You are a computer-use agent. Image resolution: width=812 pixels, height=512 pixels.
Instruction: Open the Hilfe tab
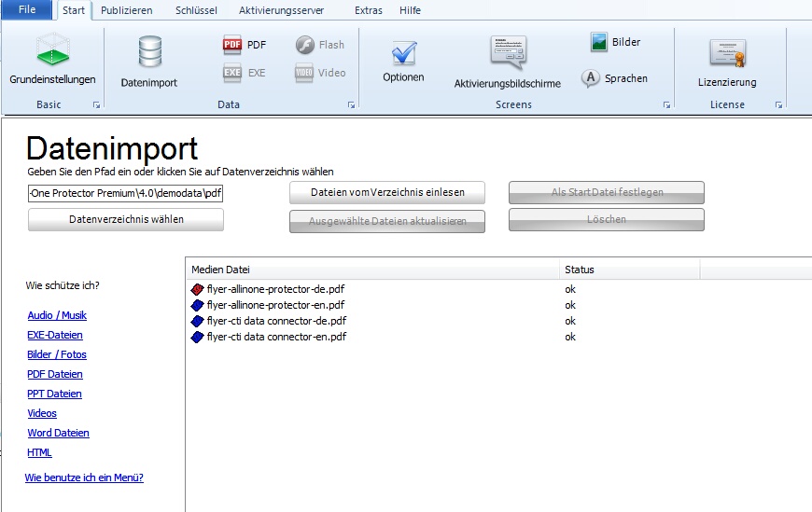[410, 10]
